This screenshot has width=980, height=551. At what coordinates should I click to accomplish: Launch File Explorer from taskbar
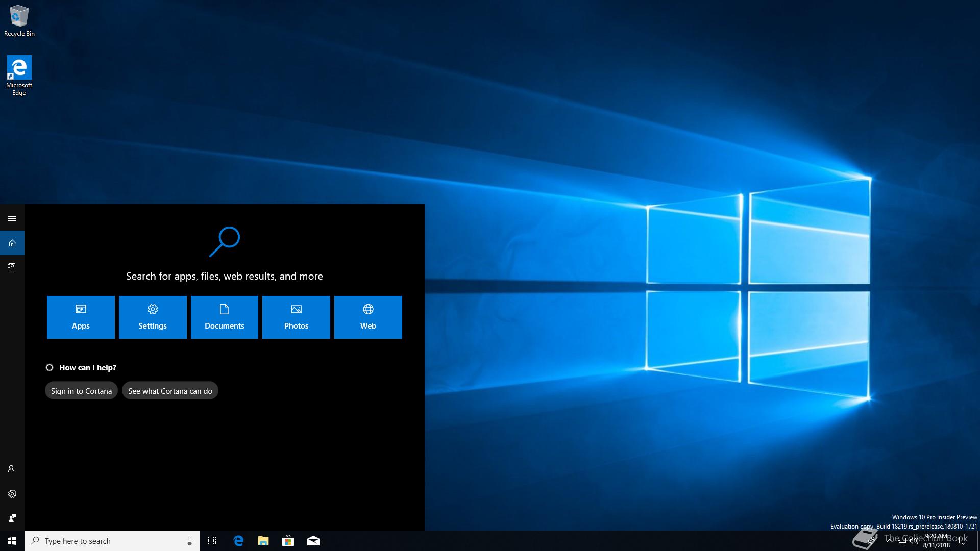tap(263, 541)
